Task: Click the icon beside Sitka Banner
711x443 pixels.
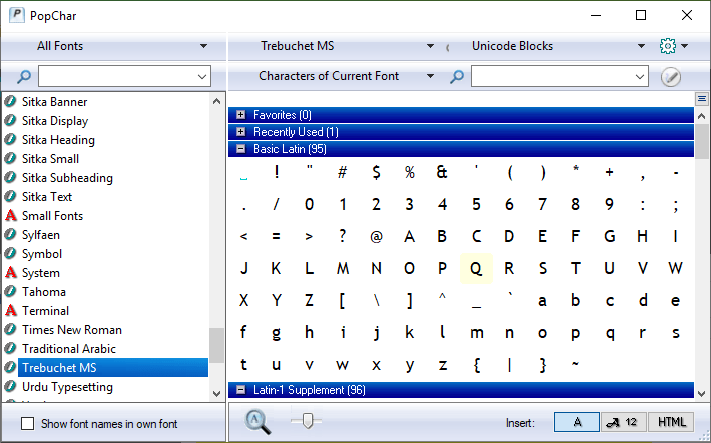Action: click(10, 102)
